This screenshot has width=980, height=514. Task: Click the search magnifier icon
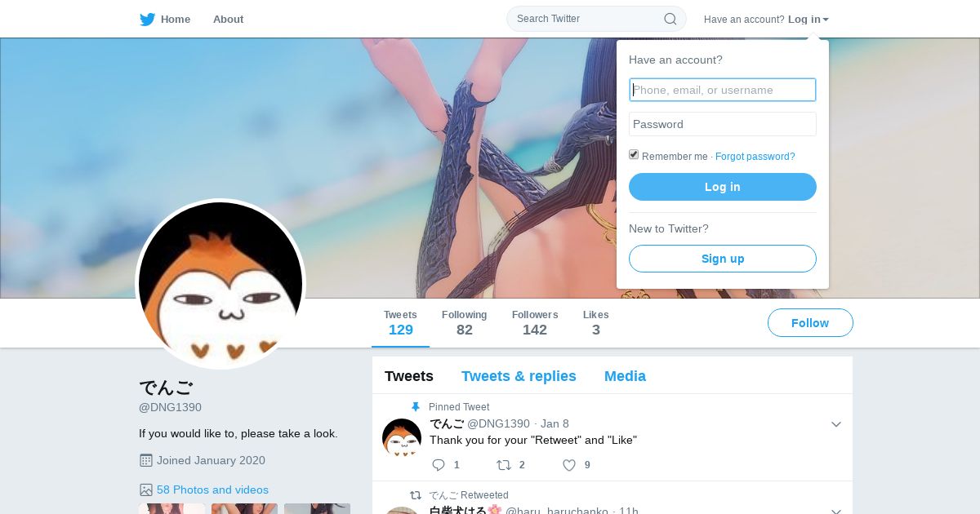(x=670, y=19)
